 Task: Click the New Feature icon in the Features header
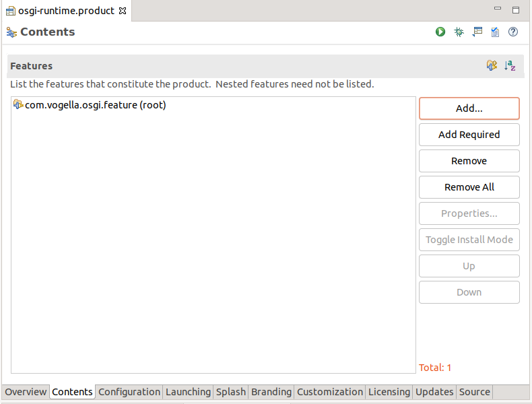(x=492, y=65)
